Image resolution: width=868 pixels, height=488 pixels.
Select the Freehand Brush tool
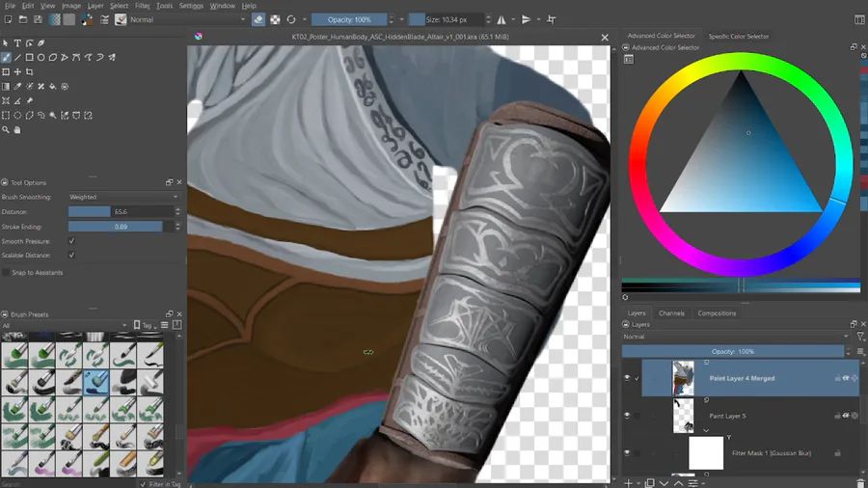click(6, 58)
